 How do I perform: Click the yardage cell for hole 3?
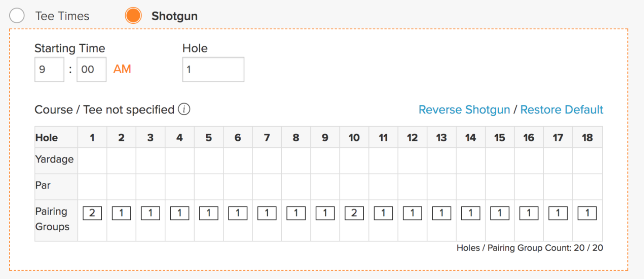click(x=150, y=161)
